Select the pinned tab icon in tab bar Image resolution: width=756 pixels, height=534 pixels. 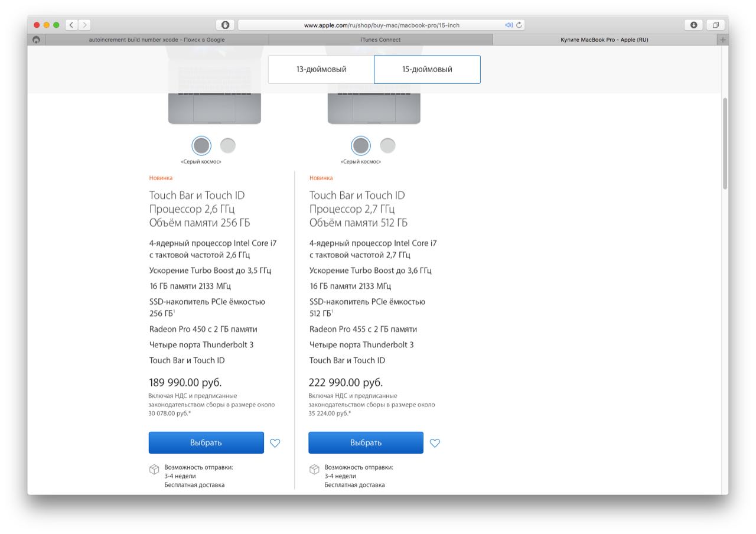coord(36,40)
